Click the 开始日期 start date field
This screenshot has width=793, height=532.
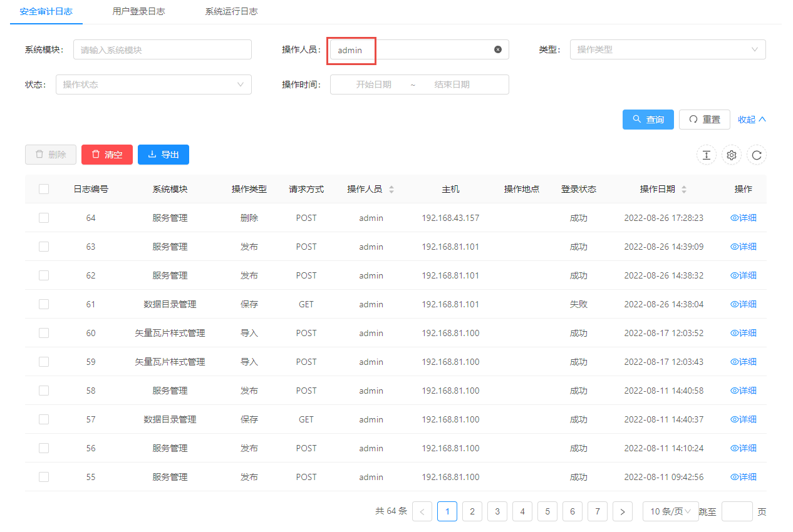click(373, 84)
